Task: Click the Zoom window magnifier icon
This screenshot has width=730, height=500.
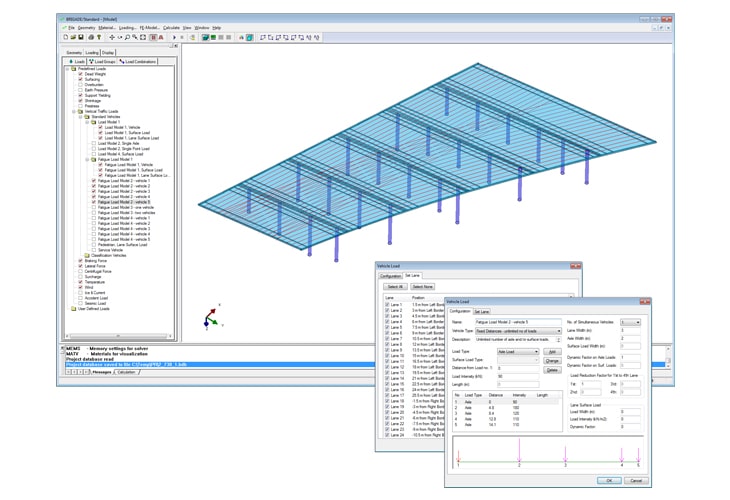Action: [135, 37]
